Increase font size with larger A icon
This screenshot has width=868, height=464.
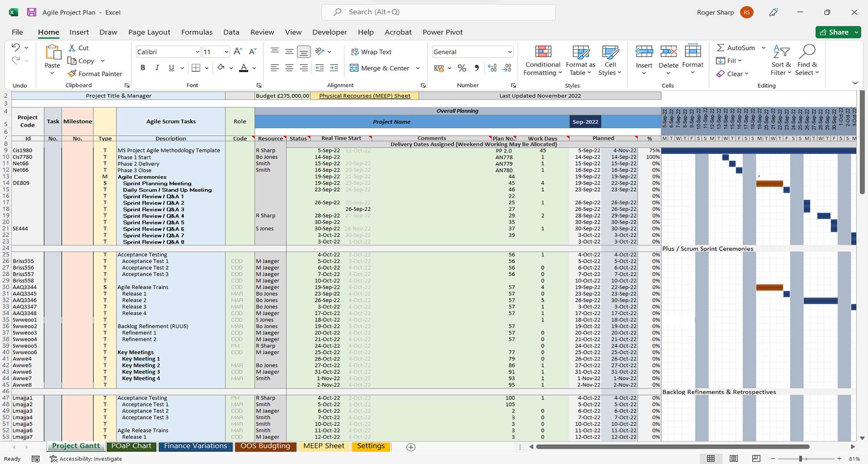tap(238, 52)
